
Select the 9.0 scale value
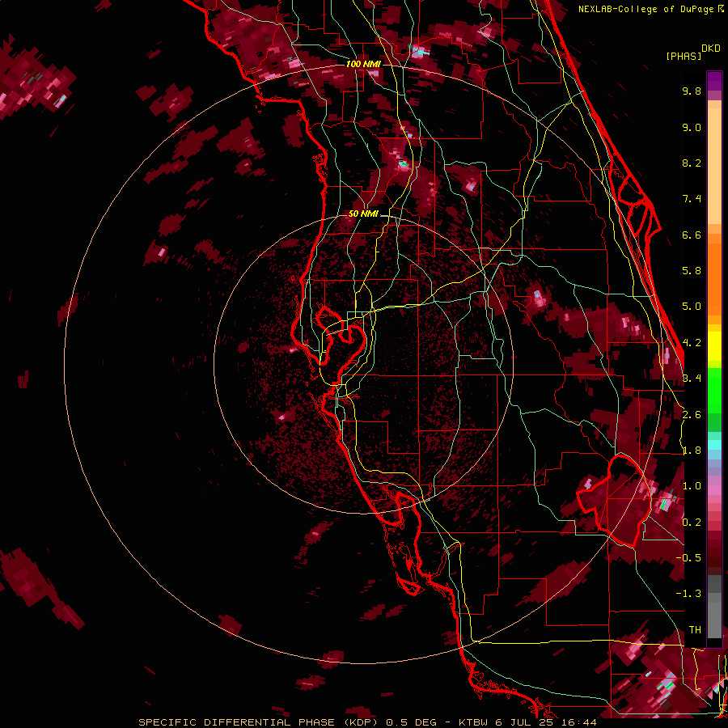point(692,127)
